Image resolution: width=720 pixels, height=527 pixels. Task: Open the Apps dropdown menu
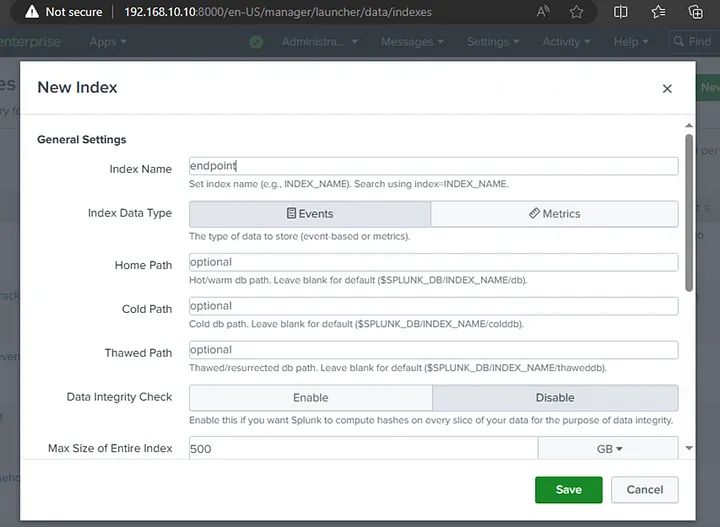(107, 42)
